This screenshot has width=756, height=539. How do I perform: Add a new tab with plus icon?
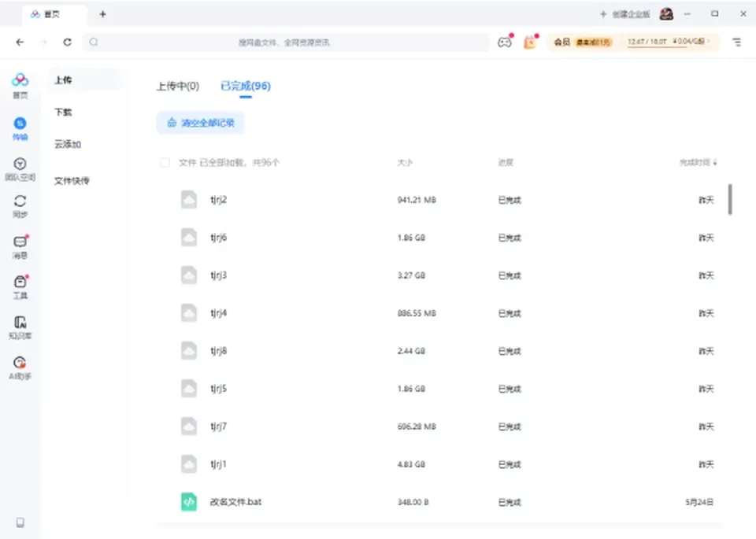click(102, 14)
